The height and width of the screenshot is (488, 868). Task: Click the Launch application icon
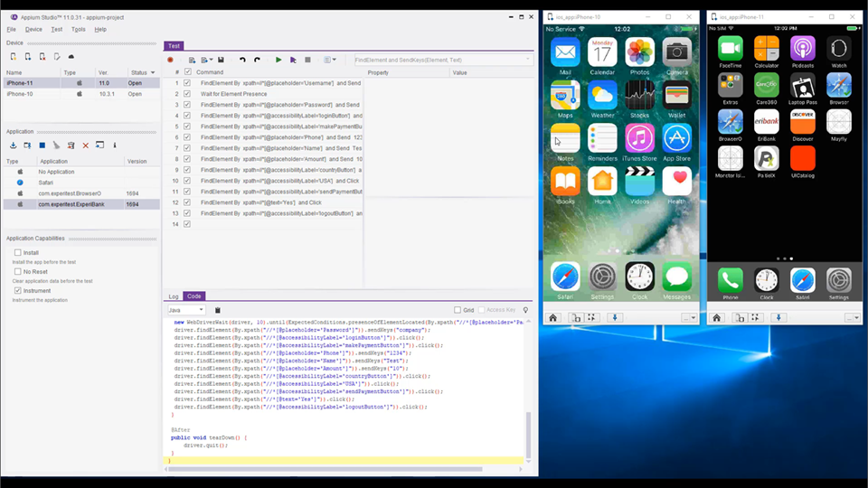coord(28,145)
